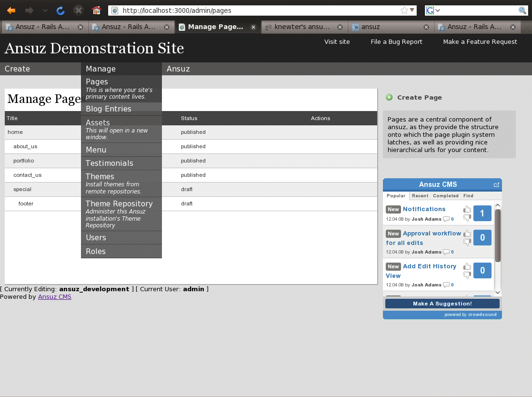The height and width of the screenshot is (397, 532).
Task: Switch to the first Ansuz - Rails tab
Action: pos(43,27)
